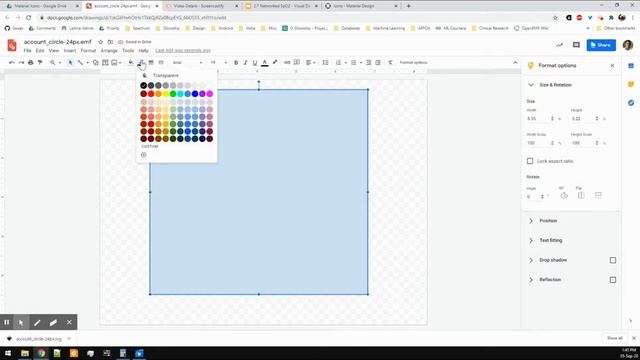Open the Text color tool
Screen dimensions: 640x360
click(264, 62)
